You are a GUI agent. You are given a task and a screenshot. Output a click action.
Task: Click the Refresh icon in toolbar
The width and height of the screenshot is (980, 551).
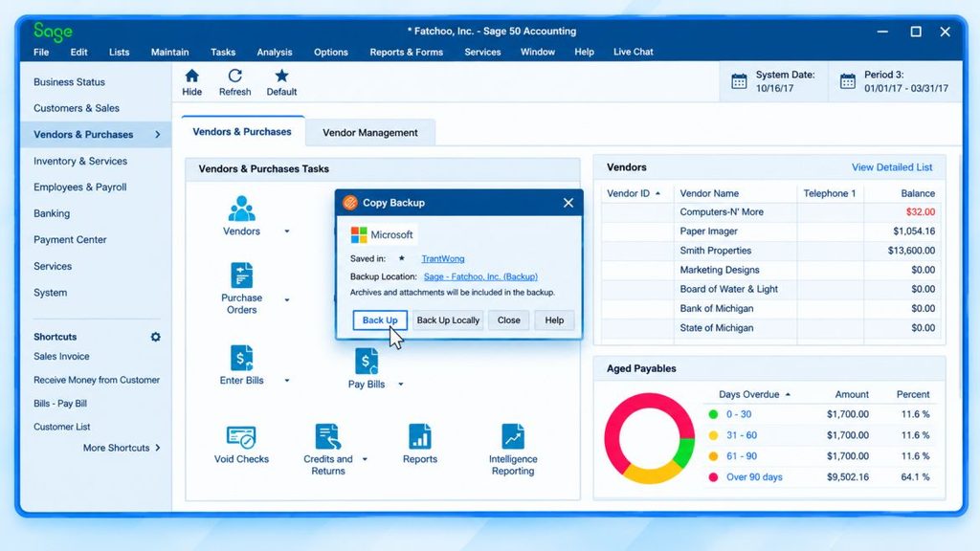tap(235, 77)
